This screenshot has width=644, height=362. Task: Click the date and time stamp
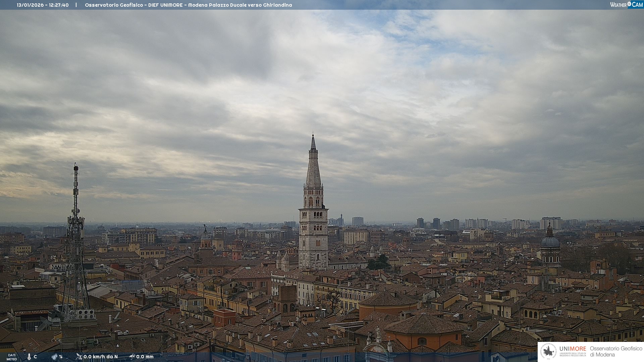click(43, 5)
